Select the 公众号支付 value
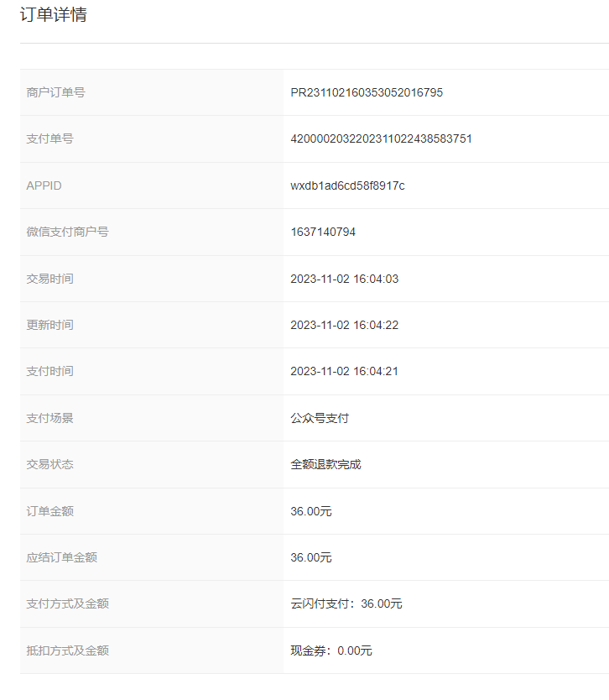Screen dimensions: 609x700 [320, 418]
